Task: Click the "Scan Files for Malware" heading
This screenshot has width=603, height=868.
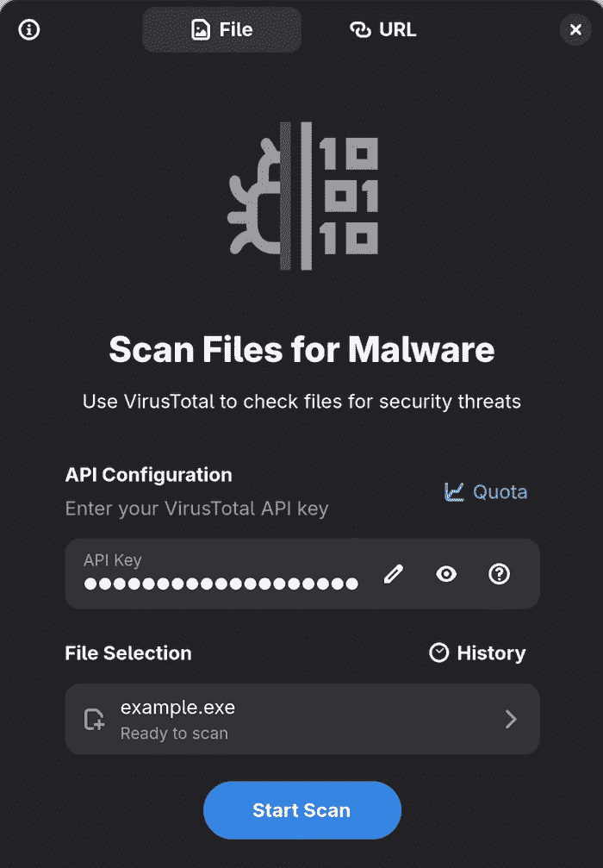Action: pos(301,350)
